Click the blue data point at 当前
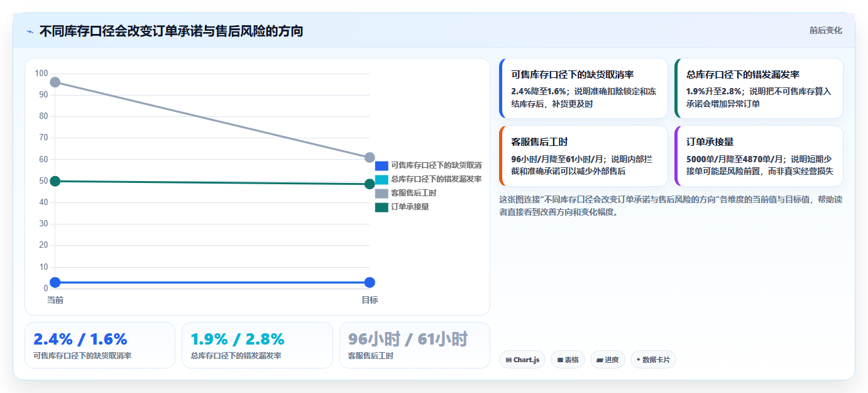This screenshot has width=868, height=393. 55,282
